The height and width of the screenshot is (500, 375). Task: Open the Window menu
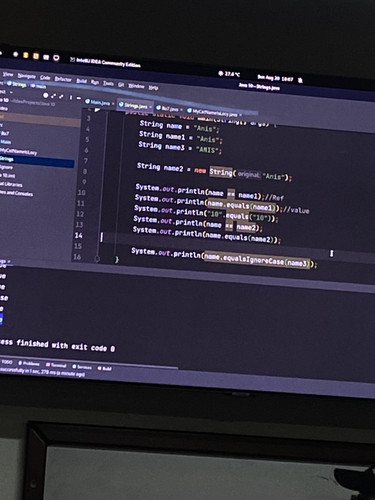click(x=136, y=86)
